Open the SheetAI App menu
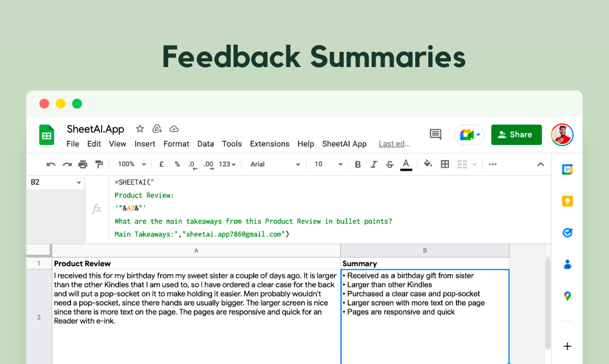This screenshot has height=364, width=609. (344, 144)
